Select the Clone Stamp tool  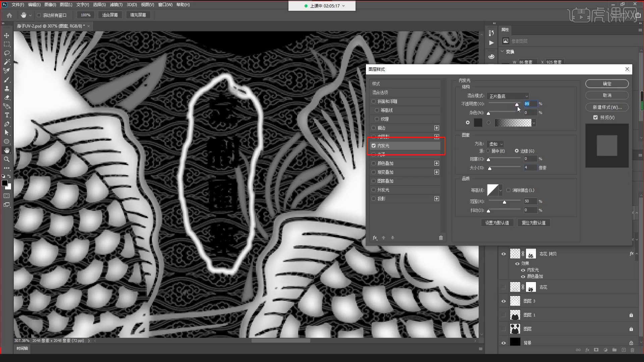[x=7, y=88]
